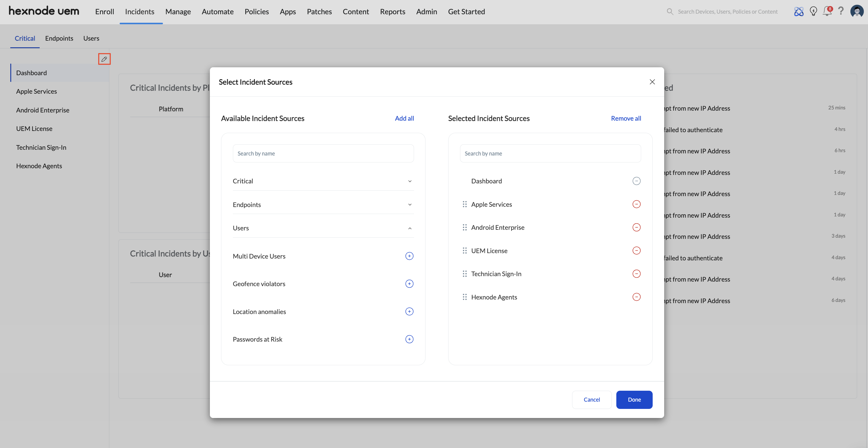
Task: Remove Hexnode Agents from selected sources
Action: (x=636, y=297)
